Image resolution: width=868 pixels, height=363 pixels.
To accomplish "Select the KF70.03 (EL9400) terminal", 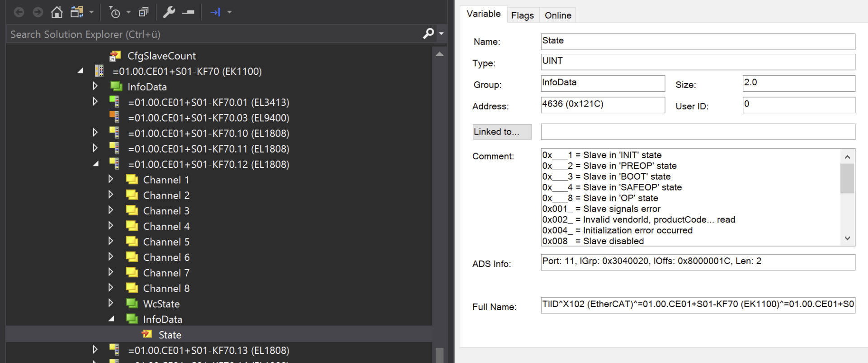I will (208, 118).
